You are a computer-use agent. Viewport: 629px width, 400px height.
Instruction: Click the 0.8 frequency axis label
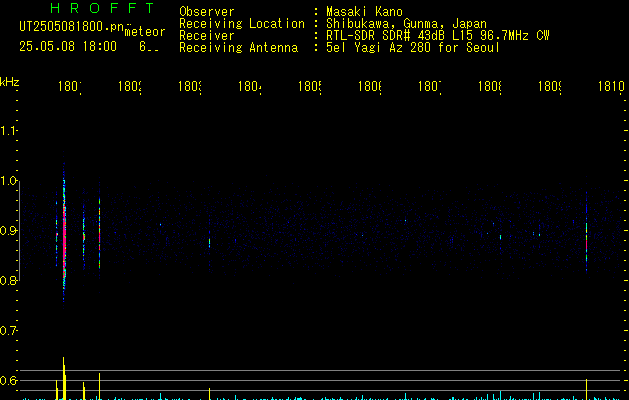8,280
